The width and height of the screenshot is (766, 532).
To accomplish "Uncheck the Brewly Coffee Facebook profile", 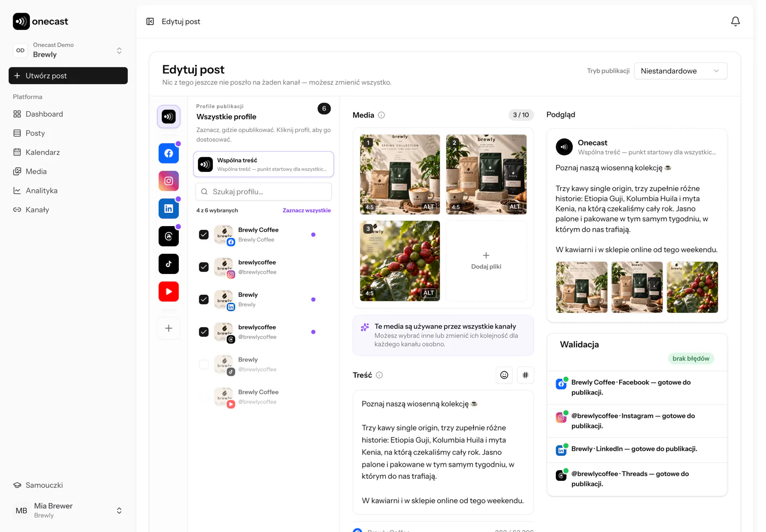I will (204, 235).
